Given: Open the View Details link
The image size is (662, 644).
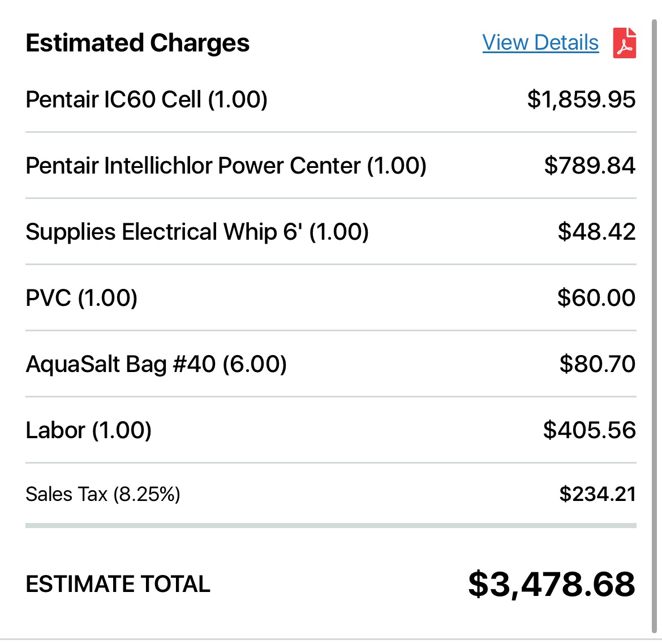Looking at the screenshot, I should (540, 42).
